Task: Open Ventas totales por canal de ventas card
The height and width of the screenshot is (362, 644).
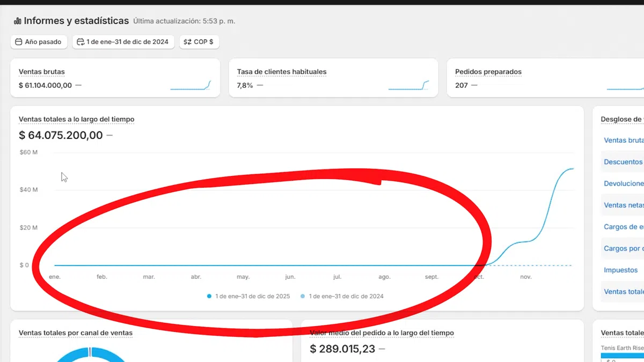Action: 76,333
